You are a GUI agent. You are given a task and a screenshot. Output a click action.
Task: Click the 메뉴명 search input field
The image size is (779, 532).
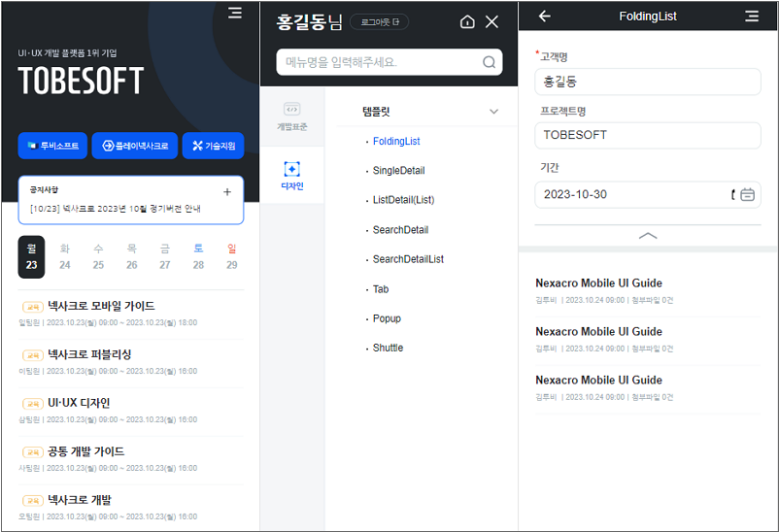[x=379, y=63]
